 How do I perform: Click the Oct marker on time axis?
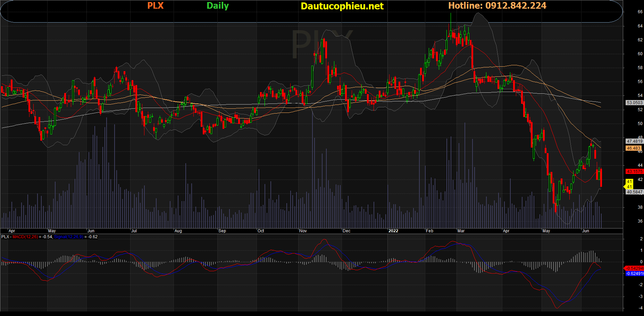[x=260, y=231]
